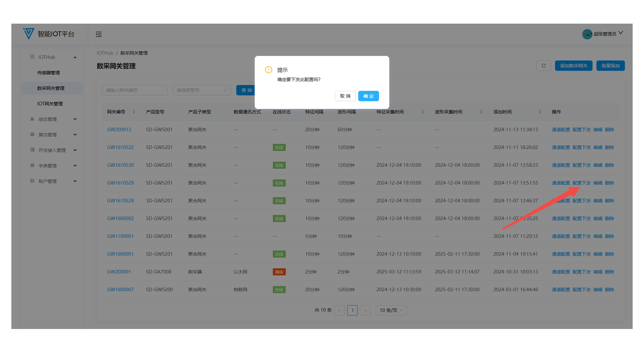The image size is (644, 362).
Task: Click the 组态管理 sidebar icon
Action: (x=32, y=119)
